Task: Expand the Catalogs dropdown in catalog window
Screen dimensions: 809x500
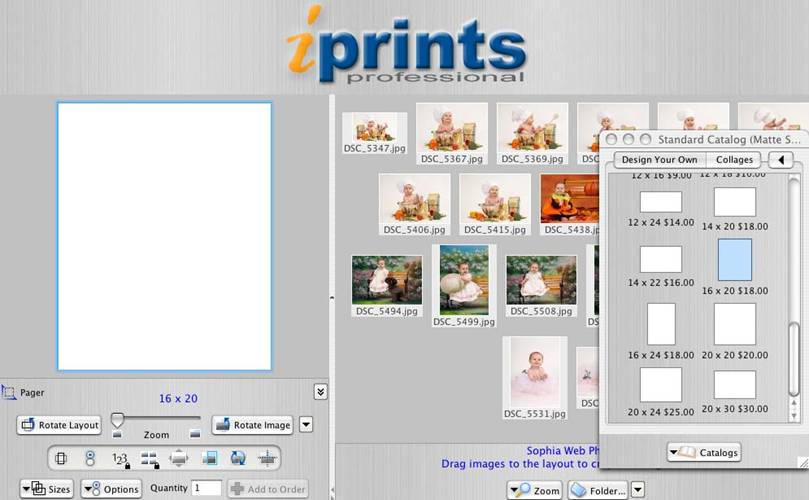Action: pos(705,452)
